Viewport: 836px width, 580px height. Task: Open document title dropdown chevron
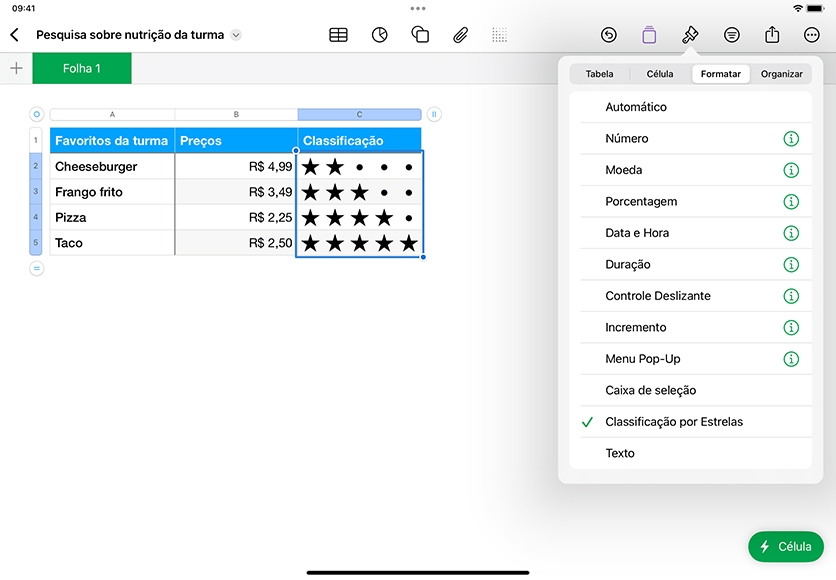coord(236,35)
